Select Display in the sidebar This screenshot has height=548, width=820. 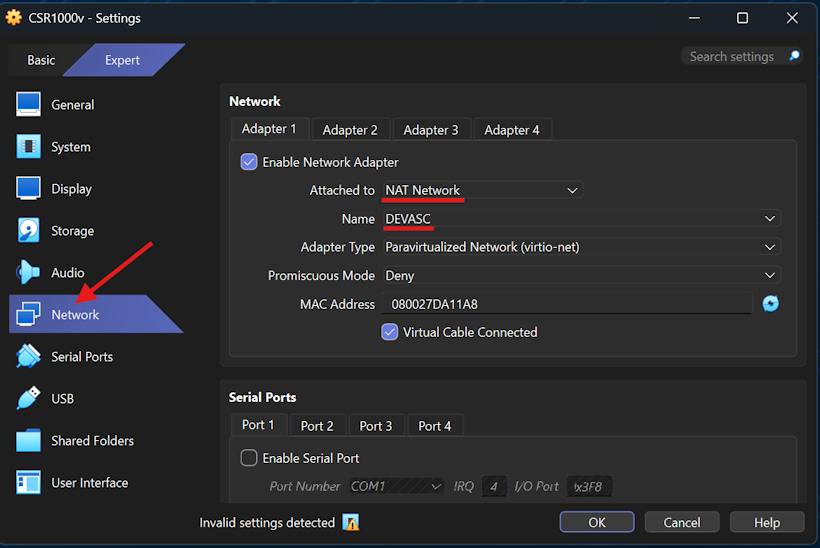(71, 189)
